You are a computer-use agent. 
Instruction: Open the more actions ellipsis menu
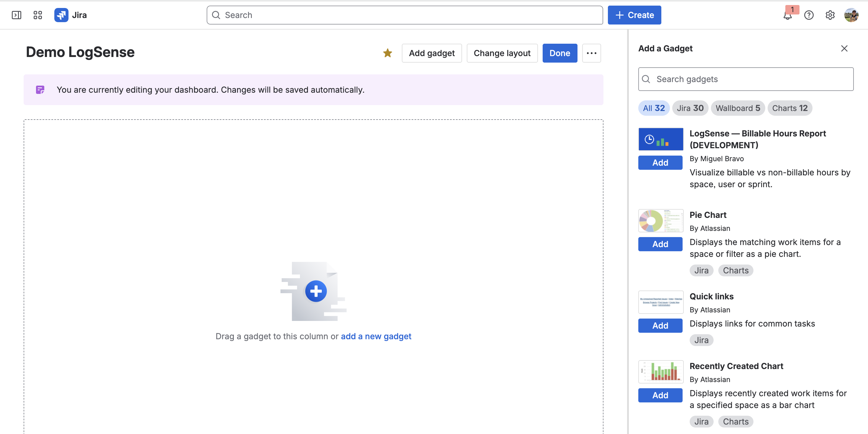591,53
